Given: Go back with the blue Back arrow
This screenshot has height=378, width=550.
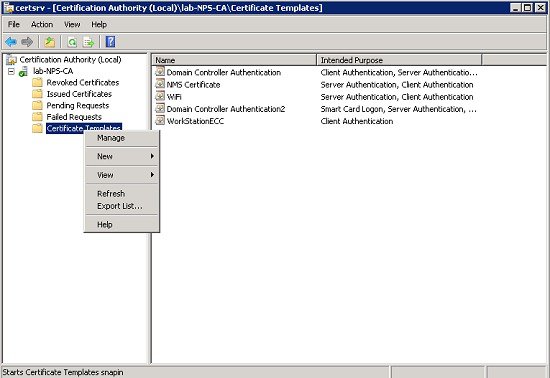Looking at the screenshot, I should tap(11, 42).
